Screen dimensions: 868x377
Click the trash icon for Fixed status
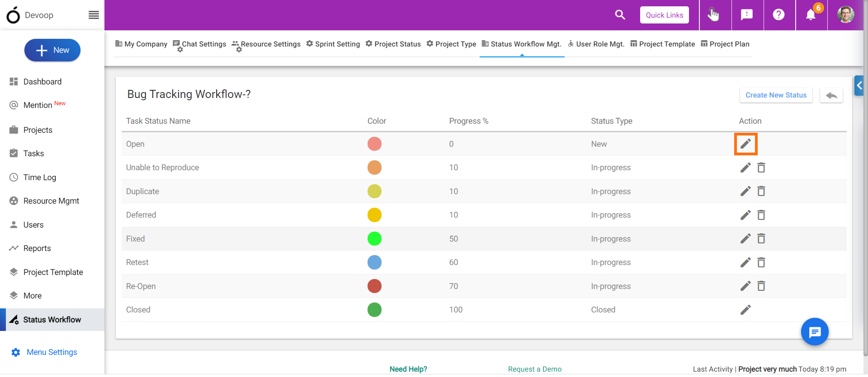point(761,238)
